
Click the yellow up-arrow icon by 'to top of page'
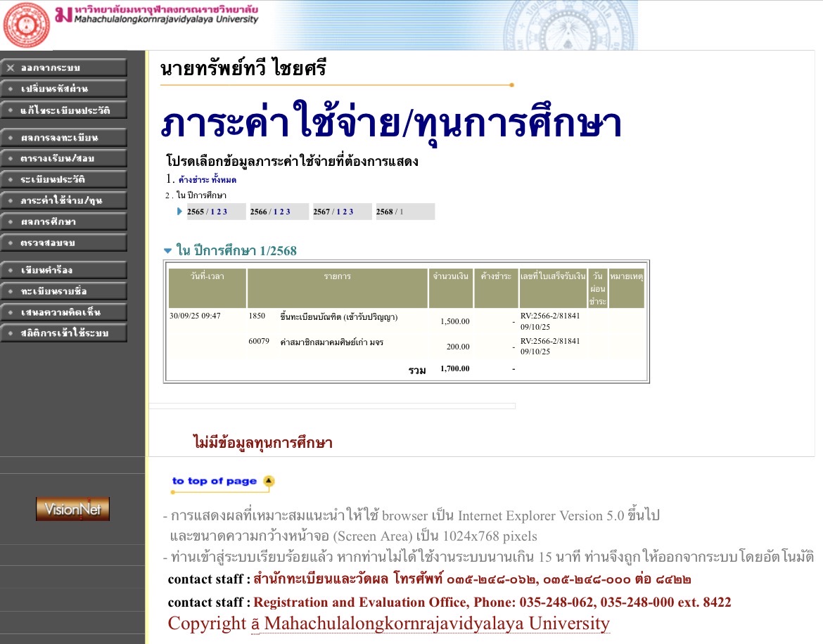[268, 481]
